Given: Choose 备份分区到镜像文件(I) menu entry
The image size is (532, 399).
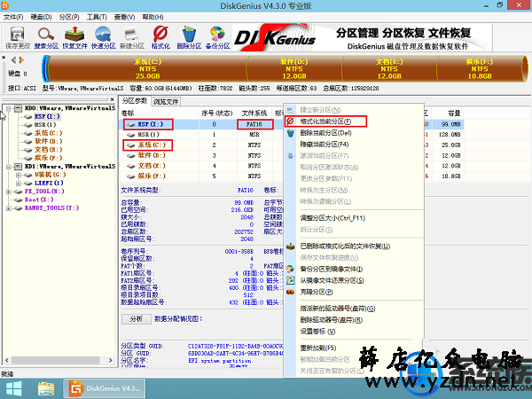Looking at the screenshot, I should point(332,269).
